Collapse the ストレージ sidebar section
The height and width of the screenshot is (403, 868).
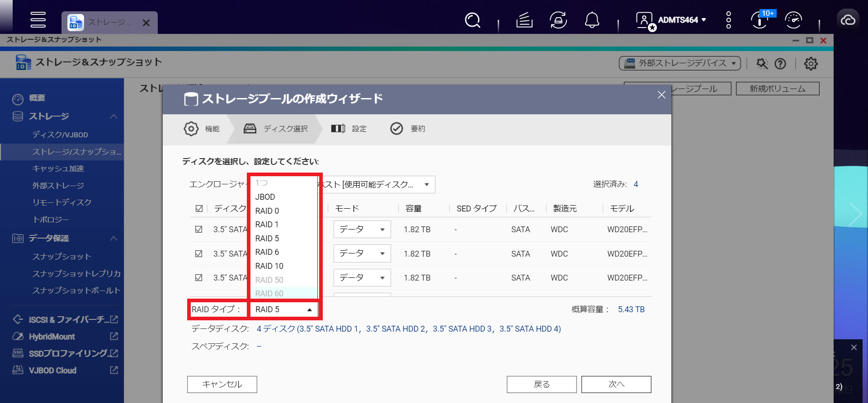click(x=113, y=116)
